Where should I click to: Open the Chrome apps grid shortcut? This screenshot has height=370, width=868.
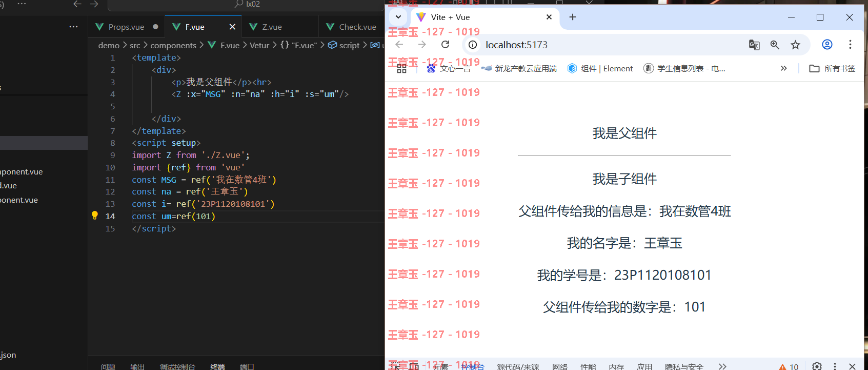pyautogui.click(x=401, y=68)
